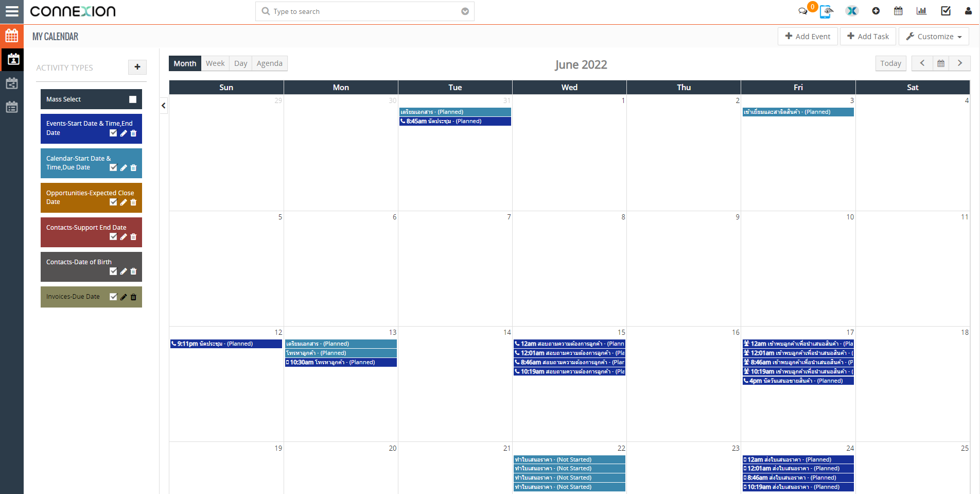Open the search box dropdown arrow
Viewport: 980px width, 494px height.
click(465, 11)
